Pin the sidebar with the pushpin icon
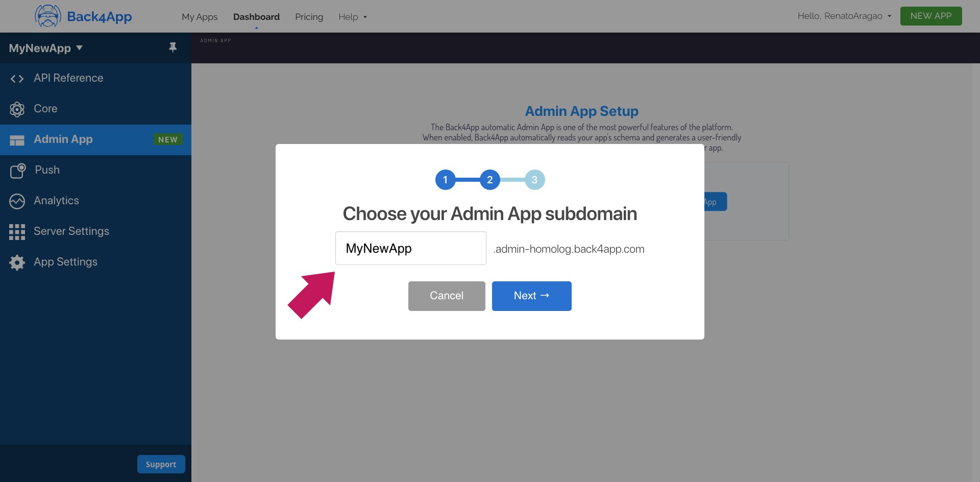 tap(173, 47)
